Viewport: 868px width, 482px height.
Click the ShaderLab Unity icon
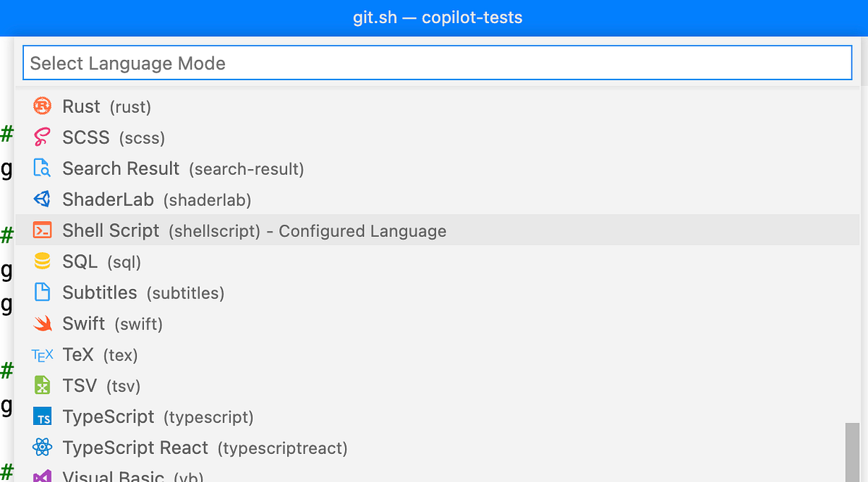[x=41, y=199]
